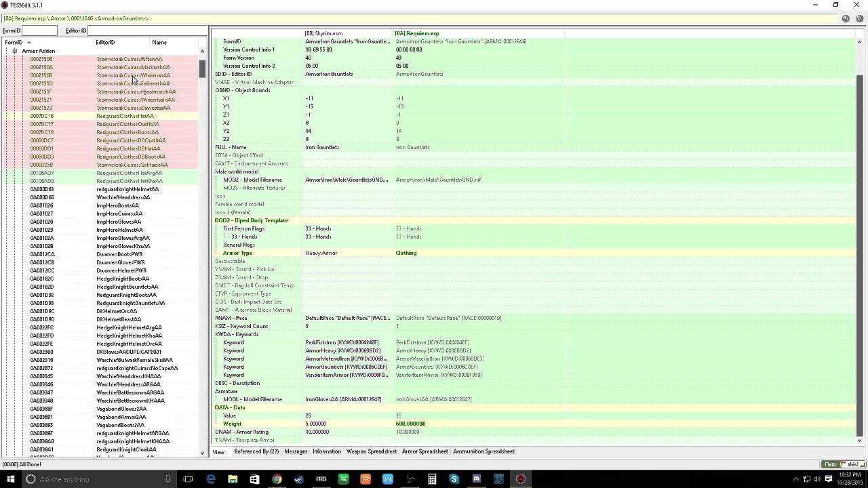
Task: Click the TES5Edit icon in the taskbar
Action: click(x=521, y=479)
